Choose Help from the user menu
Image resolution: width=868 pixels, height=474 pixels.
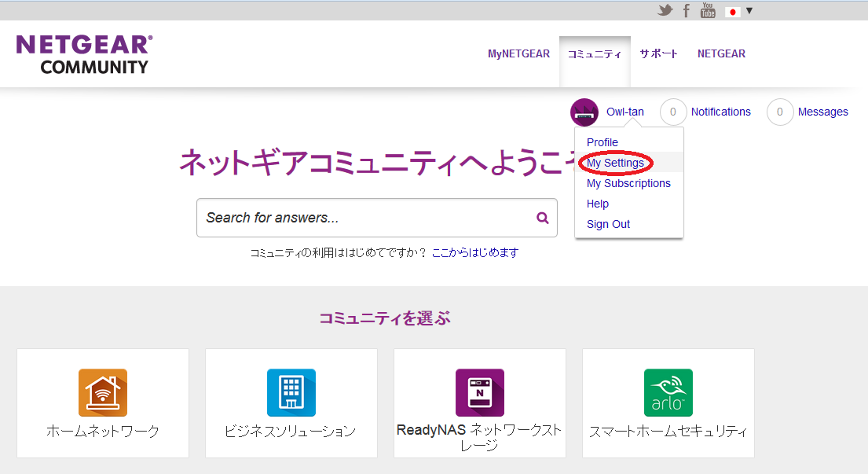tap(597, 204)
